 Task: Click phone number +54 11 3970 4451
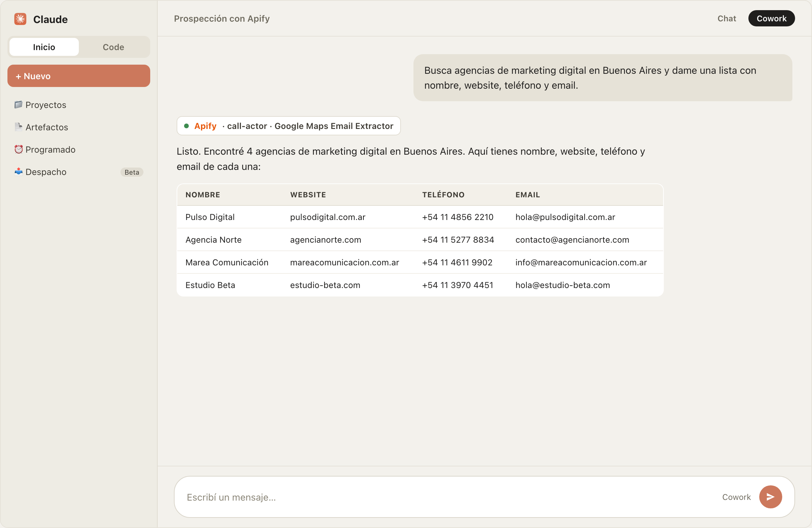pyautogui.click(x=457, y=285)
